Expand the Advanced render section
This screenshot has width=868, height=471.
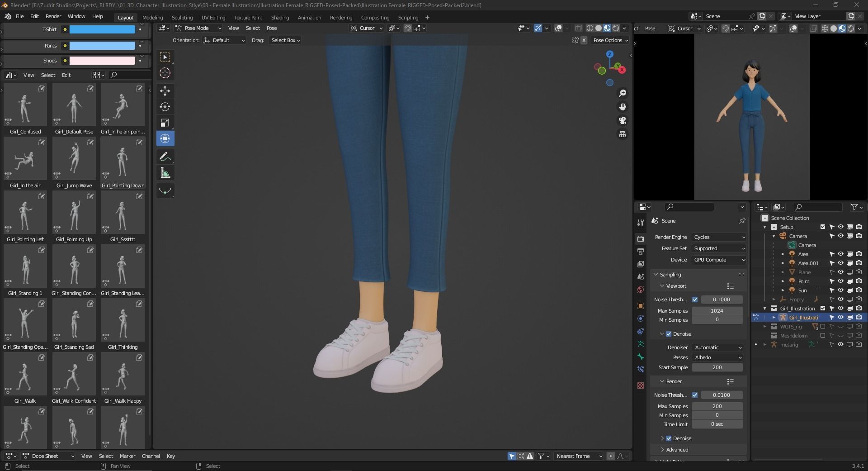click(677, 450)
